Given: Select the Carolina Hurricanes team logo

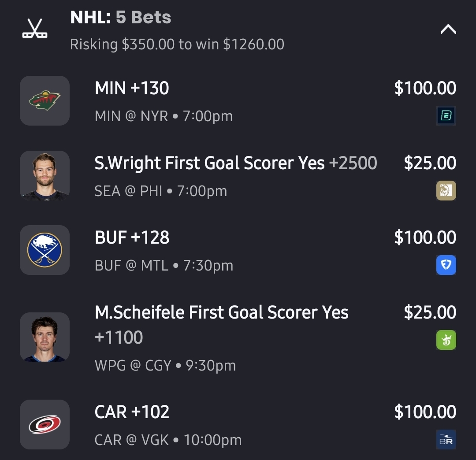Looking at the screenshot, I should point(45,424).
